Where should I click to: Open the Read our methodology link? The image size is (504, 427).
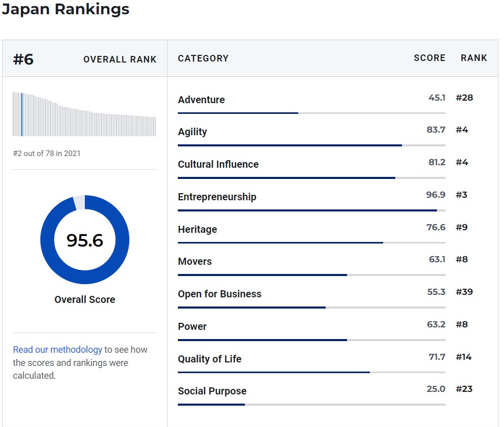pyautogui.click(x=57, y=350)
